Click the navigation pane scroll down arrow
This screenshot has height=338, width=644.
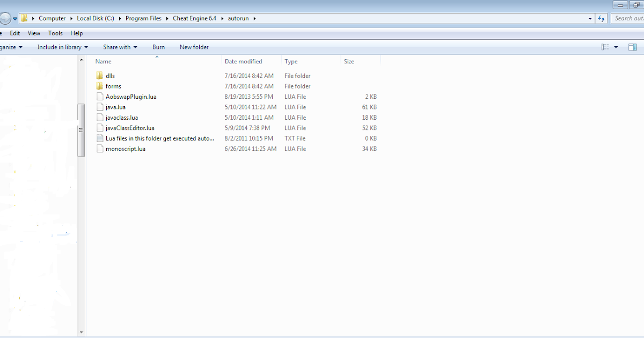coord(82,333)
